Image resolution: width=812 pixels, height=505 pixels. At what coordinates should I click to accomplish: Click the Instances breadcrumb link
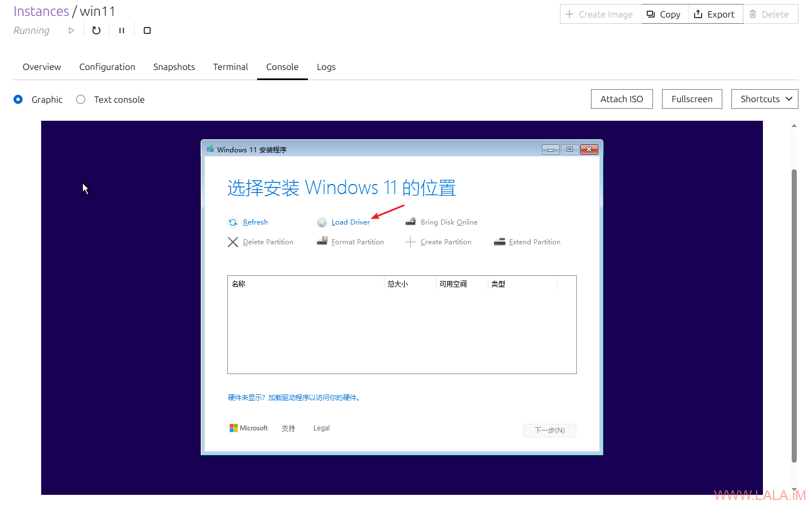41,11
